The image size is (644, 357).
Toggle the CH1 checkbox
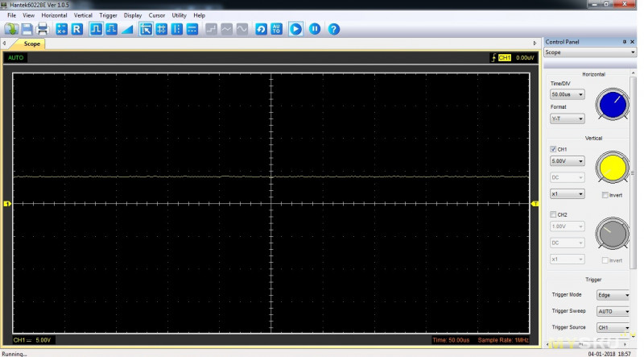pyautogui.click(x=553, y=149)
